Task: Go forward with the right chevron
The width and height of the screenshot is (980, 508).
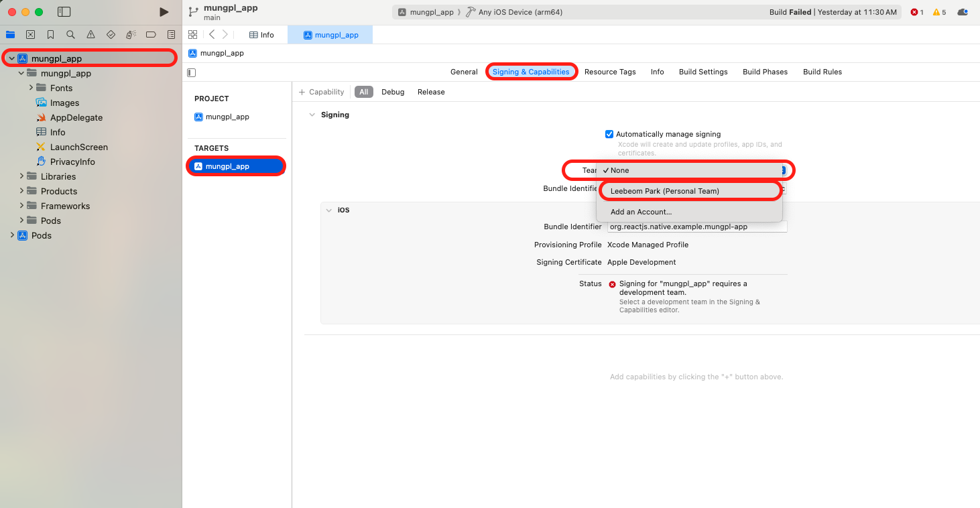Action: point(225,34)
